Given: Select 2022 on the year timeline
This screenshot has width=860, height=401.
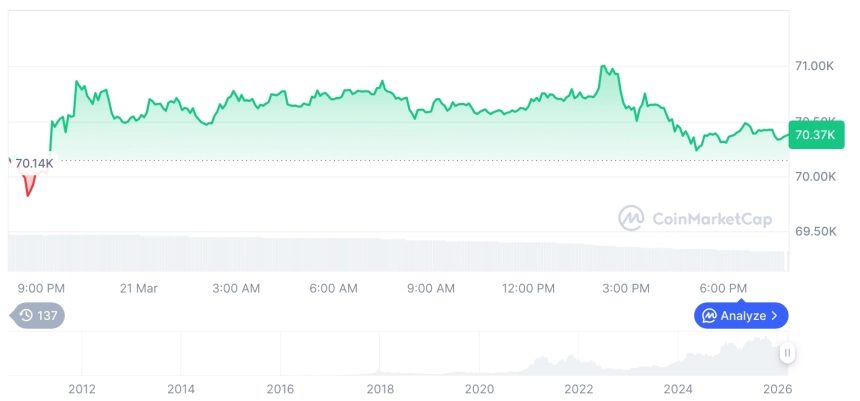Looking at the screenshot, I should [x=579, y=389].
